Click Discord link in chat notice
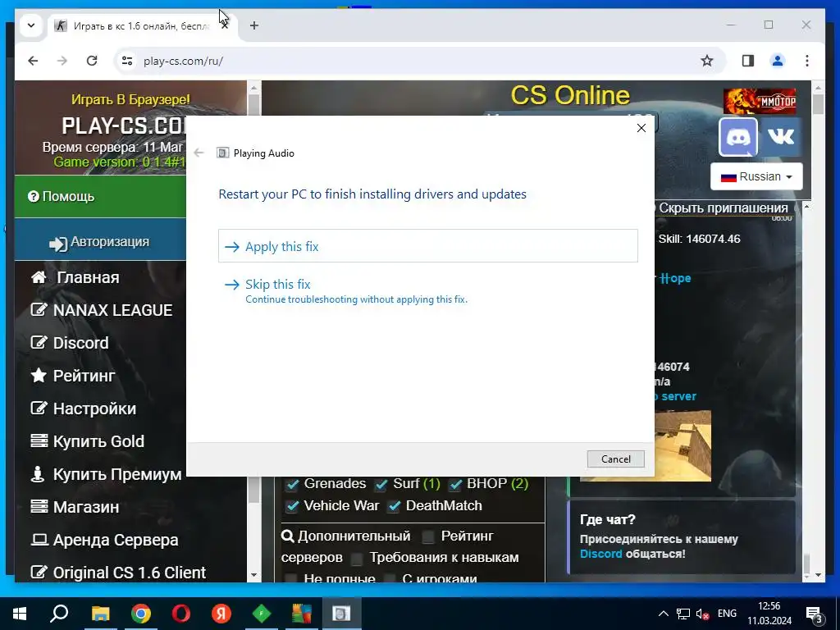This screenshot has height=630, width=840. (x=600, y=554)
